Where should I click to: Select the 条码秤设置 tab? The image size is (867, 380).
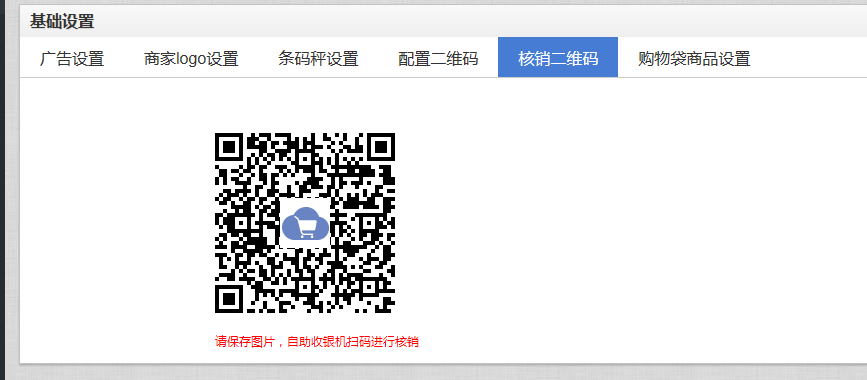coord(318,58)
